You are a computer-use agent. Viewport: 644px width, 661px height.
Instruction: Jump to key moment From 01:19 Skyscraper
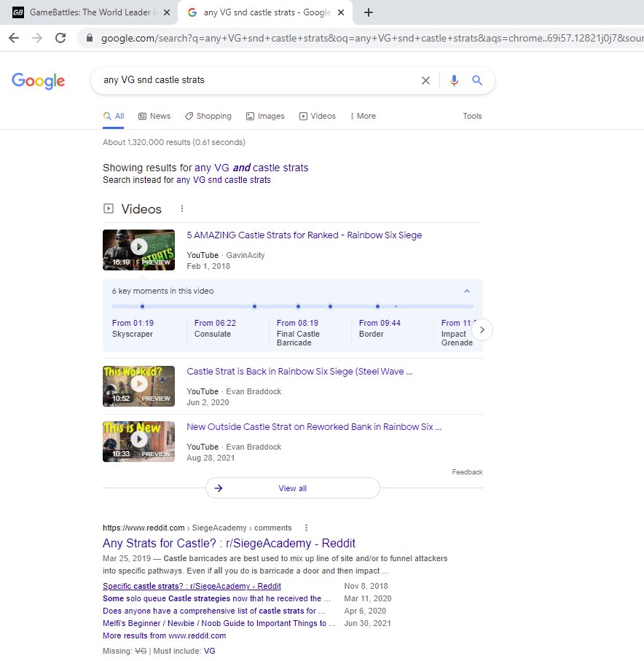[x=133, y=329]
